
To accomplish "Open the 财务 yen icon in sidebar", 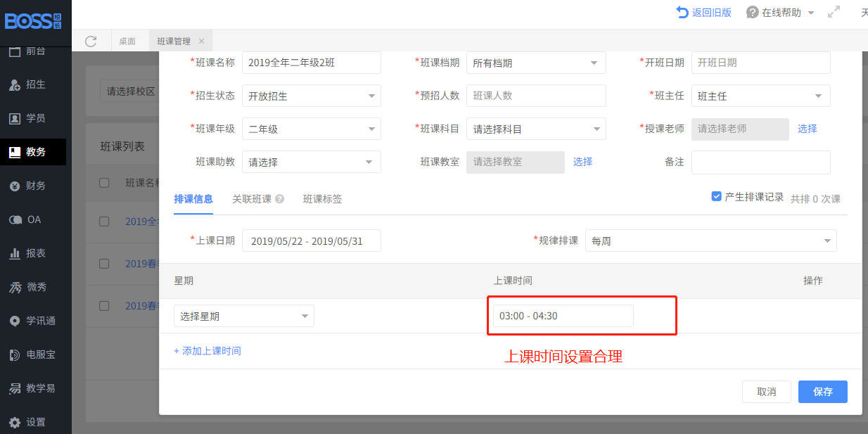I will point(14,186).
